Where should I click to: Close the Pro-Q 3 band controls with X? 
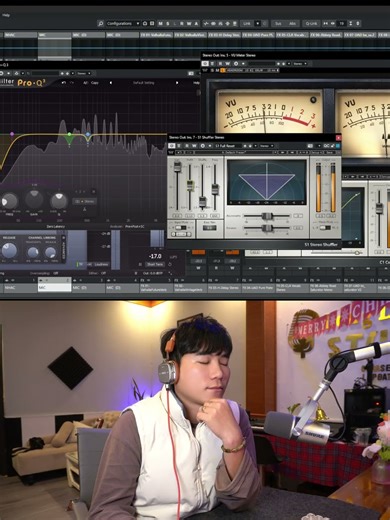93,192
